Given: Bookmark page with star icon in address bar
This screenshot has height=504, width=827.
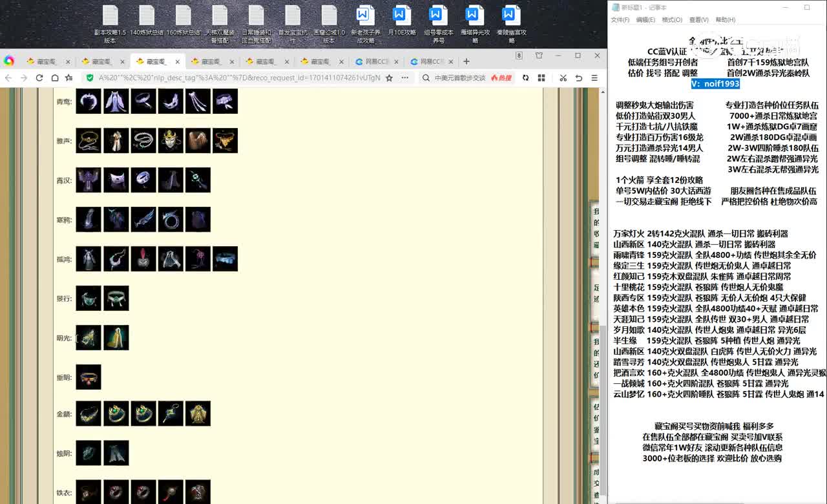Looking at the screenshot, I should click(389, 78).
